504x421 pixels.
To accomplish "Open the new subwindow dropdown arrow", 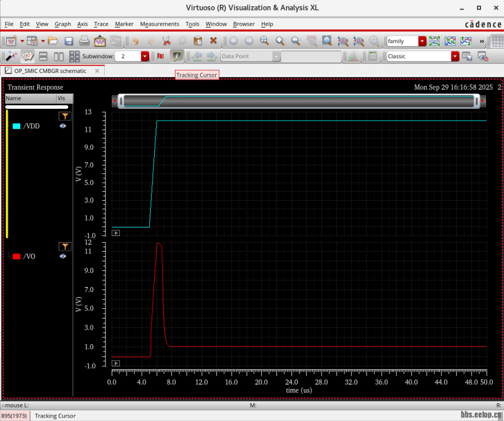I will pyautogui.click(x=43, y=41).
